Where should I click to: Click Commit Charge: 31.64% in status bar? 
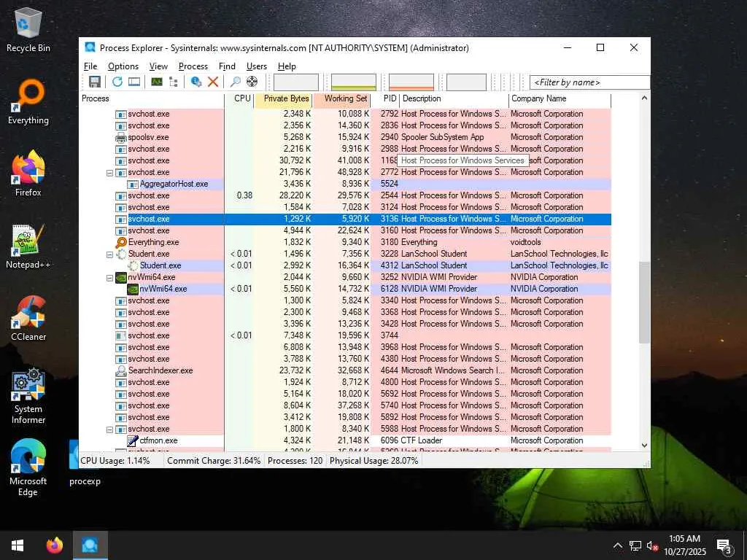click(x=214, y=461)
